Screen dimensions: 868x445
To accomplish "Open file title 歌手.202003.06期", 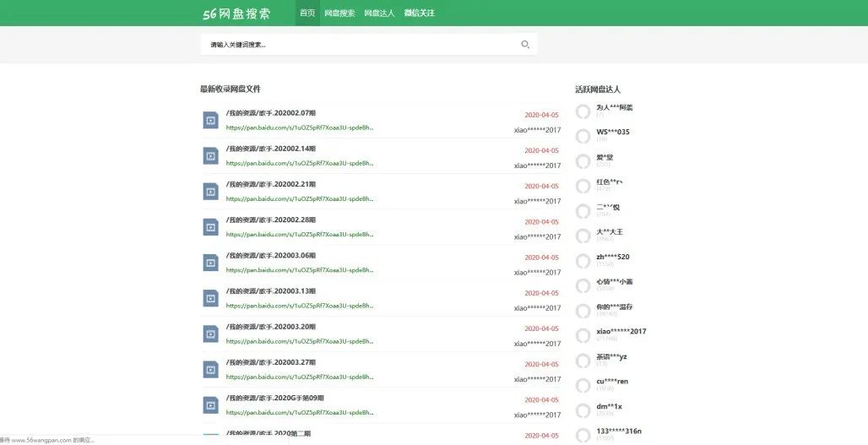I will (271, 255).
